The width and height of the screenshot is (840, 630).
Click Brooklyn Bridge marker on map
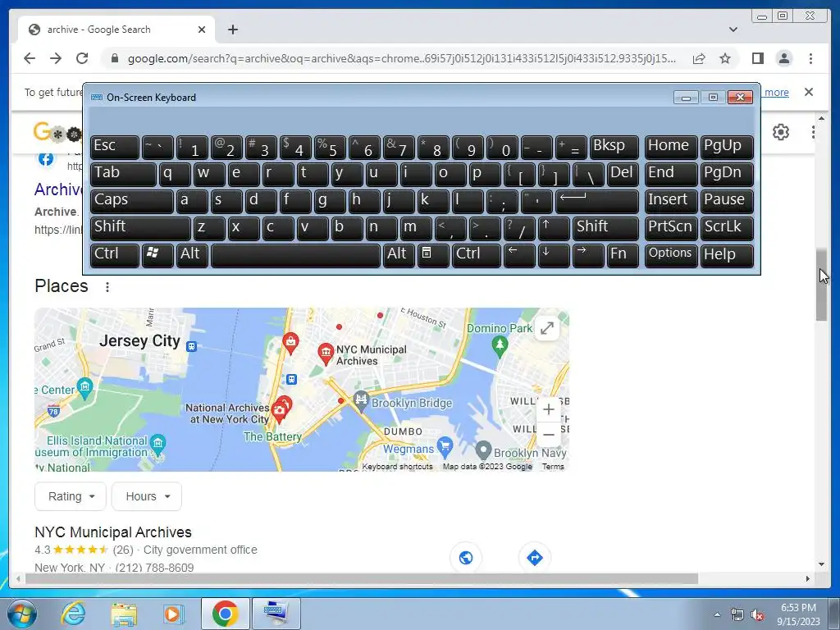pos(361,400)
